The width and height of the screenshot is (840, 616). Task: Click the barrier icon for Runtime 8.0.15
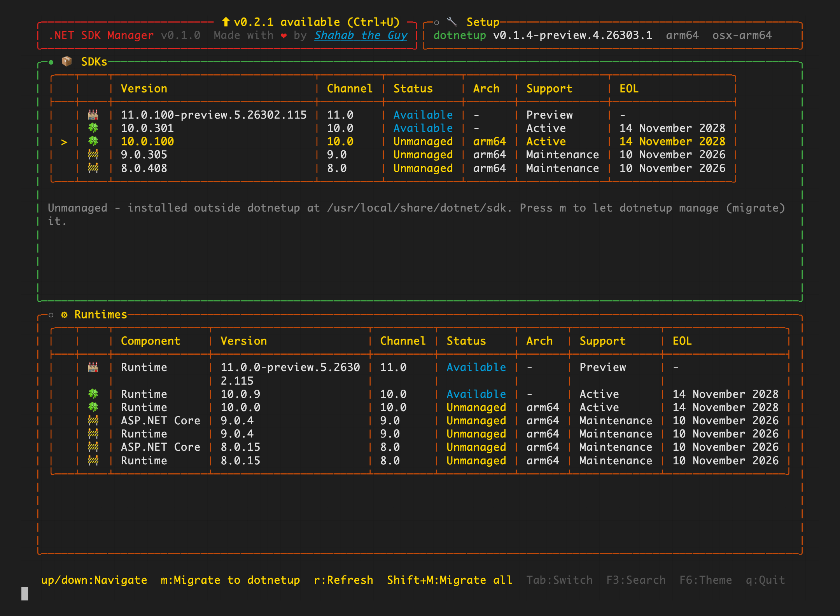click(93, 460)
